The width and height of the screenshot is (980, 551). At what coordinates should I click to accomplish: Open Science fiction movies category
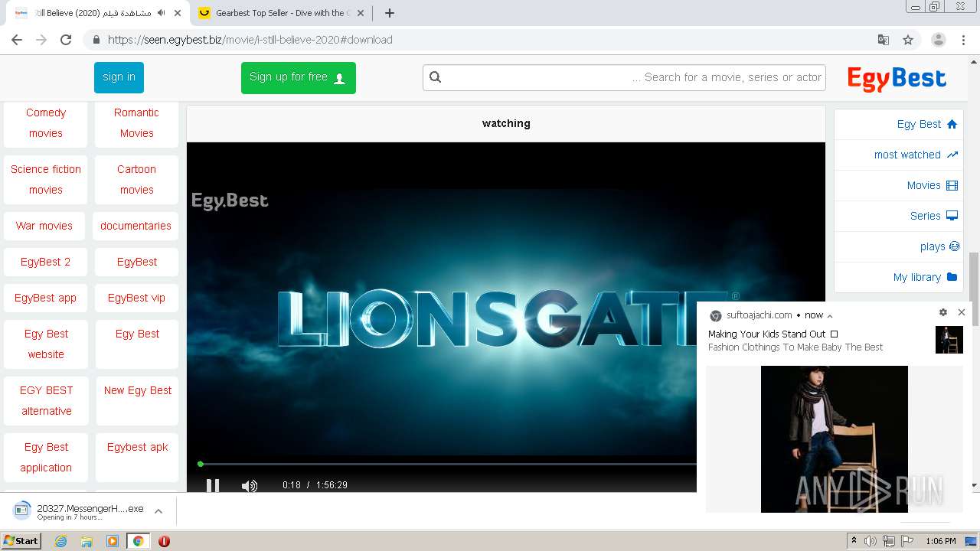pos(46,179)
